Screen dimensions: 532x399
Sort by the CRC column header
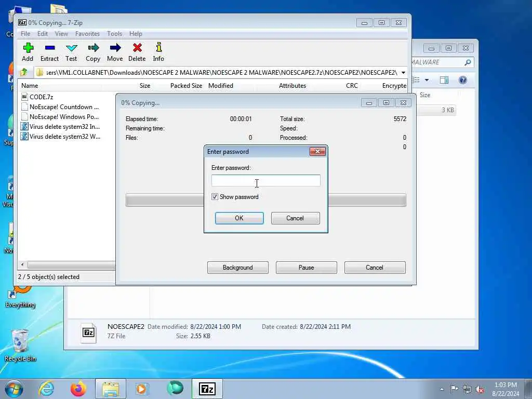[352, 86]
